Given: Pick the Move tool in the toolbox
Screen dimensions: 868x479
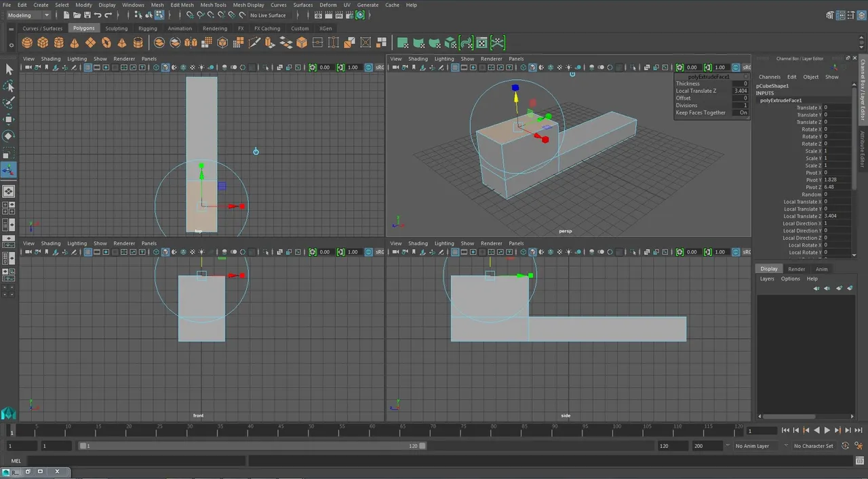Looking at the screenshot, I should [x=9, y=119].
